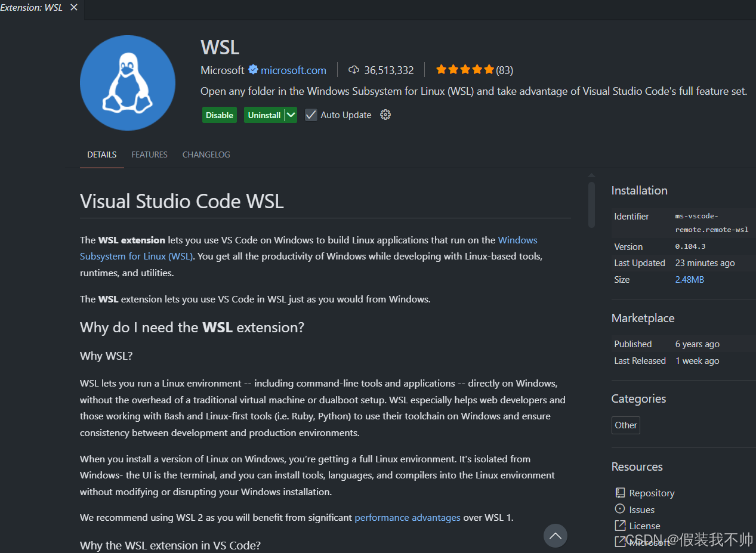Click the '23 minutes ago' last updated value
This screenshot has height=553, width=756.
pyautogui.click(x=705, y=262)
